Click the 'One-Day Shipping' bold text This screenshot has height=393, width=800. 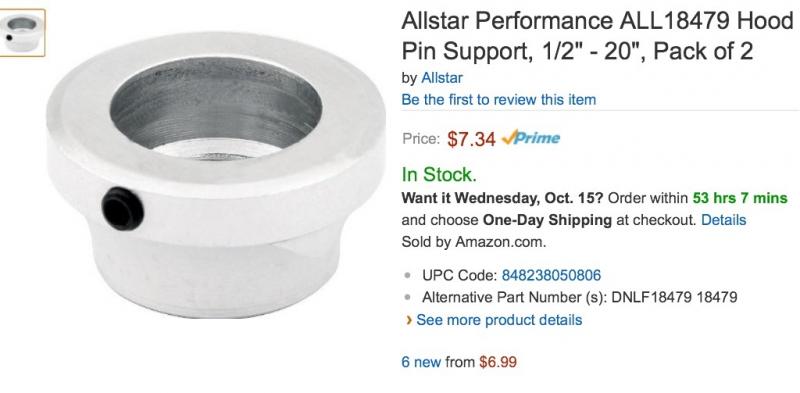coord(547,220)
